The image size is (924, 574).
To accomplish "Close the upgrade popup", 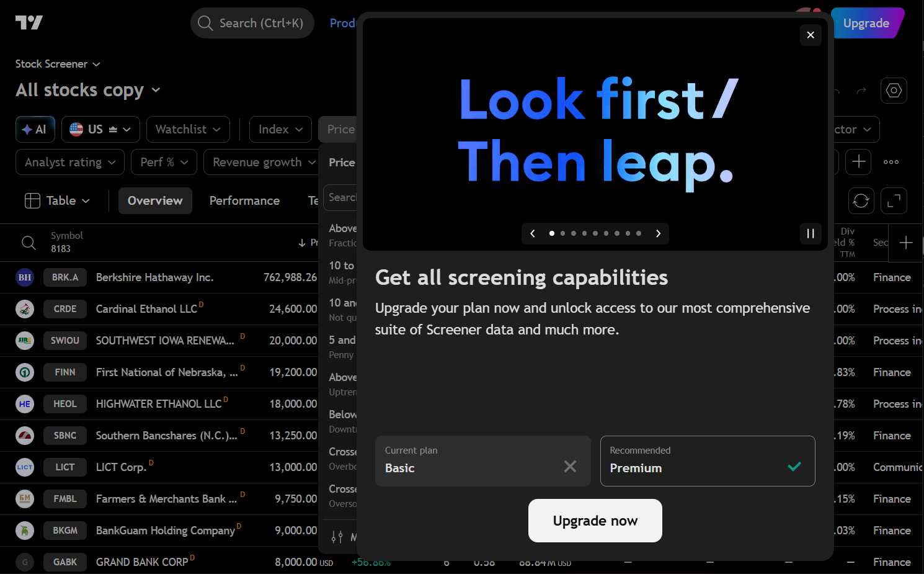I will [811, 35].
